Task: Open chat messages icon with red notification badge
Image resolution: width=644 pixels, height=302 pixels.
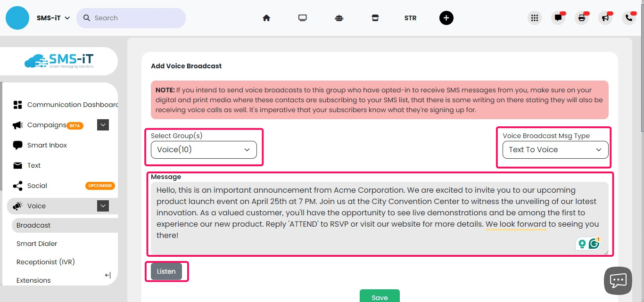Action: click(x=558, y=17)
